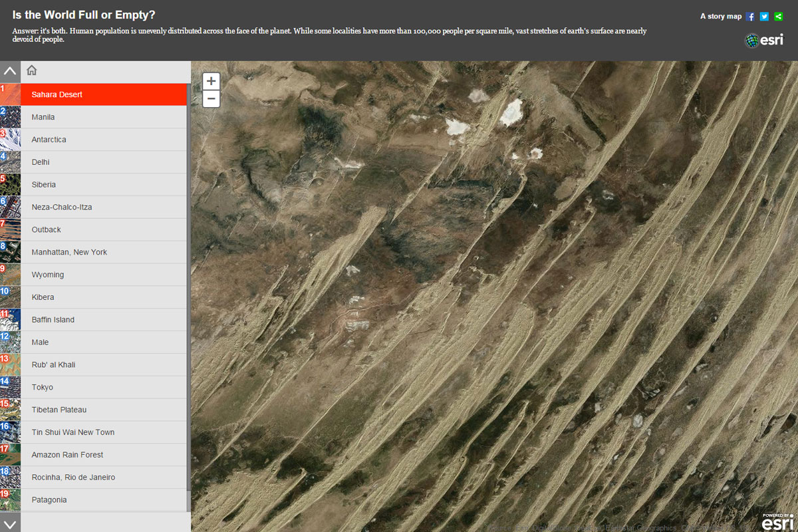Screen dimensions: 798x532
Task: Open the Esri logo in header
Action: pos(764,41)
